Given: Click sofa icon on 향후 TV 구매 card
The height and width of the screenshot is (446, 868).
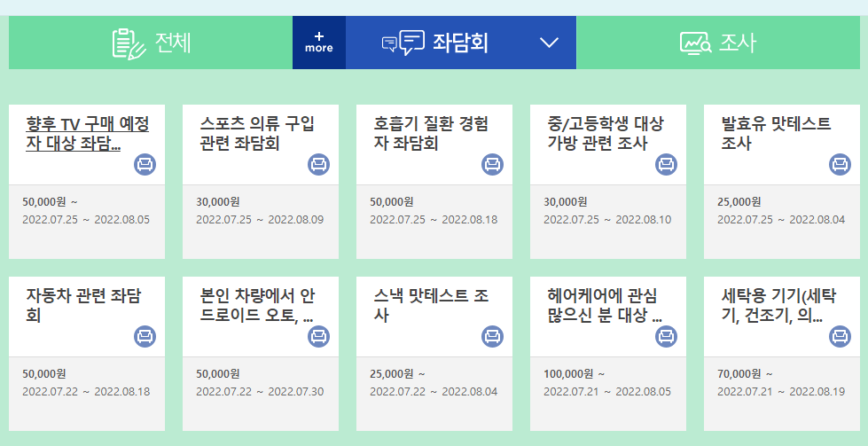Looking at the screenshot, I should (x=145, y=164).
